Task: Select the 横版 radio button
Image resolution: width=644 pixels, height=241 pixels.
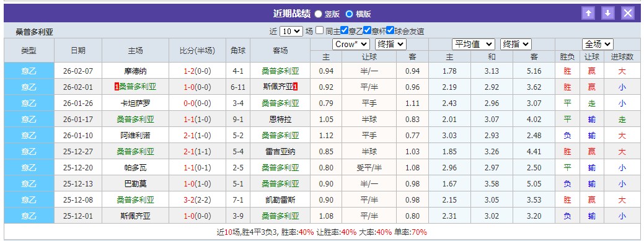Action: click(349, 14)
